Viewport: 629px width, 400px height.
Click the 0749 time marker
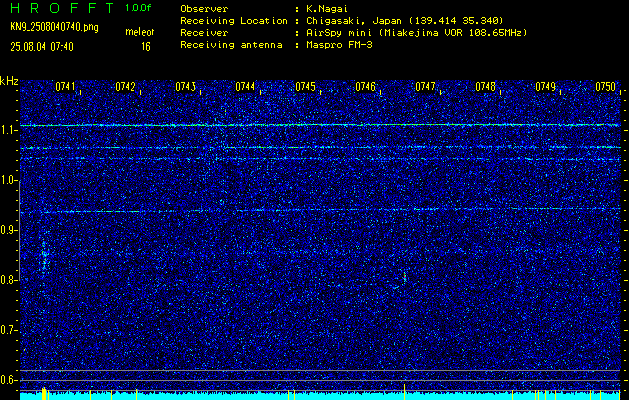[x=546, y=87]
